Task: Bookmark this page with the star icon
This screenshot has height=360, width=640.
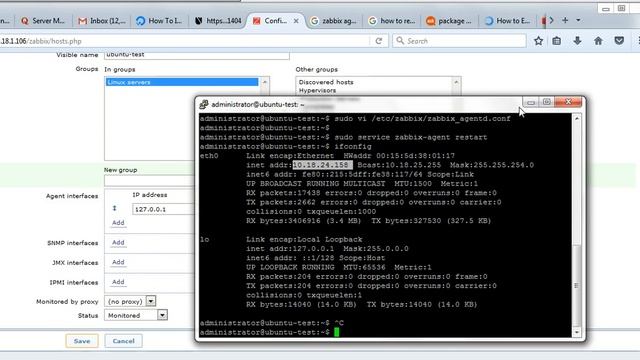Action: coord(538,41)
